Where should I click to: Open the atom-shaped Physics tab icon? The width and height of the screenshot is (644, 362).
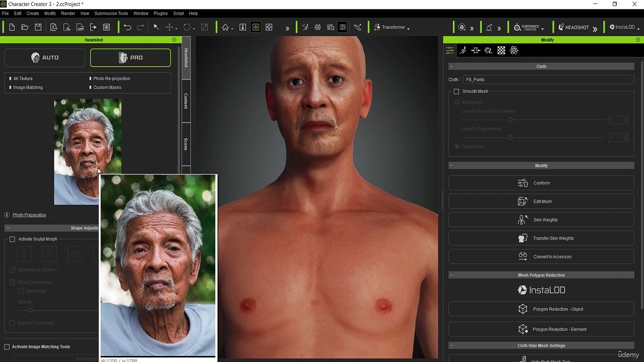pyautogui.click(x=514, y=50)
